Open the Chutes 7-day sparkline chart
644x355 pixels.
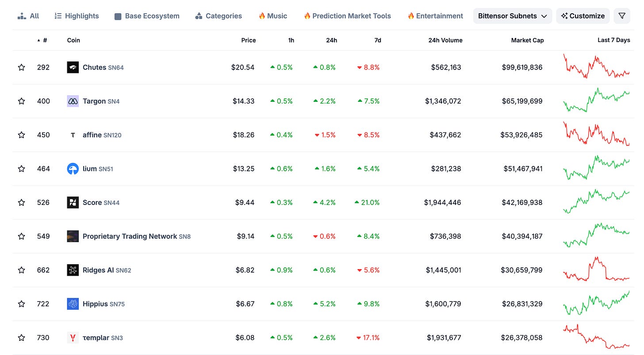(x=596, y=66)
